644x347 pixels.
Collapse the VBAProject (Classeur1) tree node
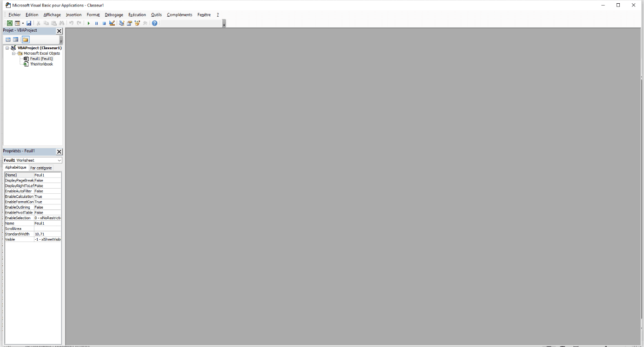(7, 48)
